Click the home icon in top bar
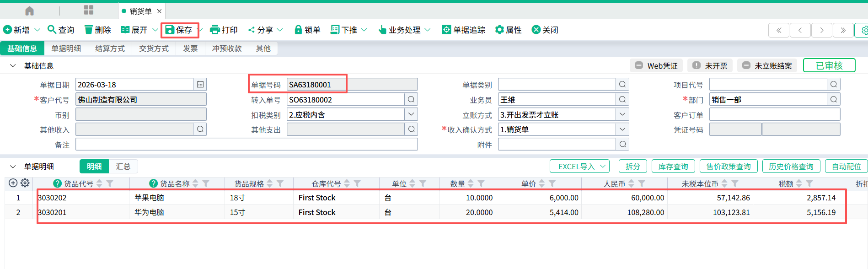This screenshot has width=868, height=269. pyautogui.click(x=30, y=11)
